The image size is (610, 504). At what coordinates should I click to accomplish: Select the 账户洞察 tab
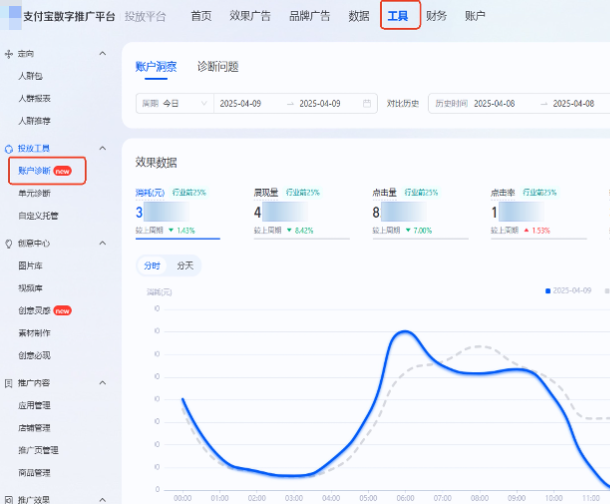[156, 67]
